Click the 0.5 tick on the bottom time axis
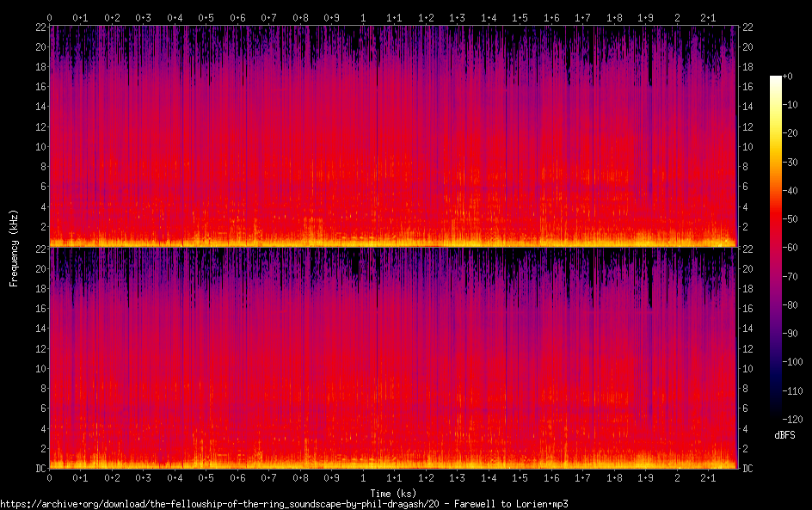 pos(206,477)
